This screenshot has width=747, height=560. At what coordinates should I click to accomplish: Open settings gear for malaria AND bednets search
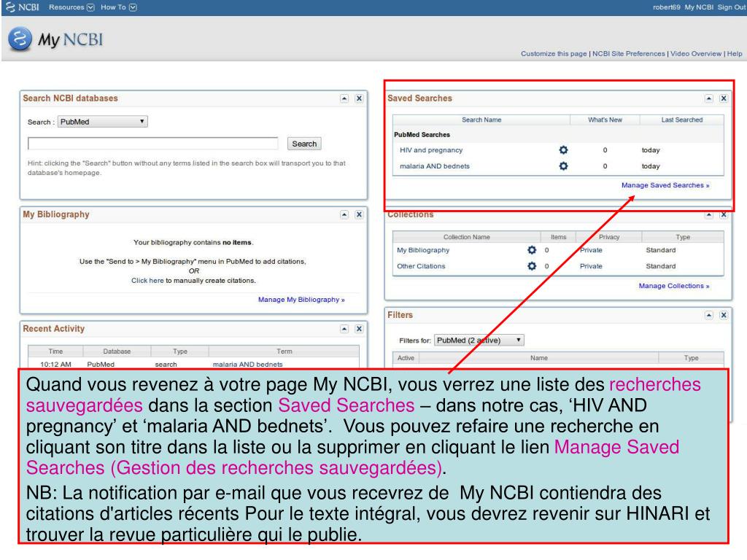[563, 166]
